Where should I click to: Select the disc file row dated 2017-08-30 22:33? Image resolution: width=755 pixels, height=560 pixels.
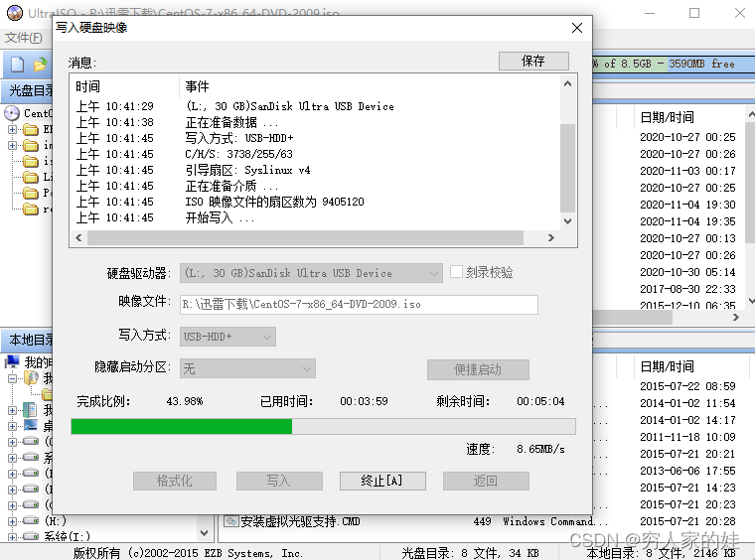pos(687,289)
